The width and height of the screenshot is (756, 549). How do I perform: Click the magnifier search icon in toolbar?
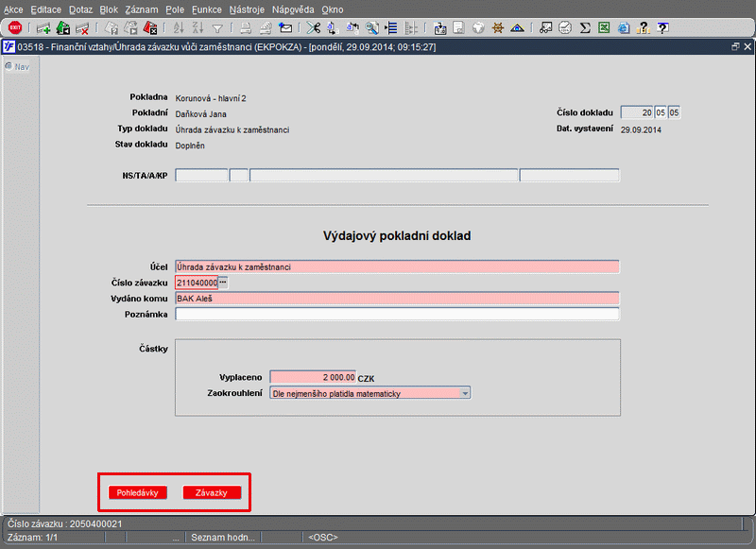pos(371,28)
